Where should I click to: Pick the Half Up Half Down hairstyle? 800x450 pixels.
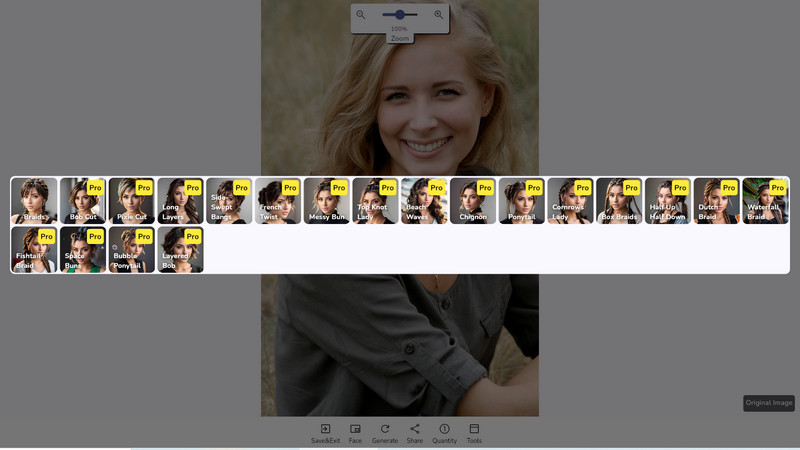pos(667,201)
